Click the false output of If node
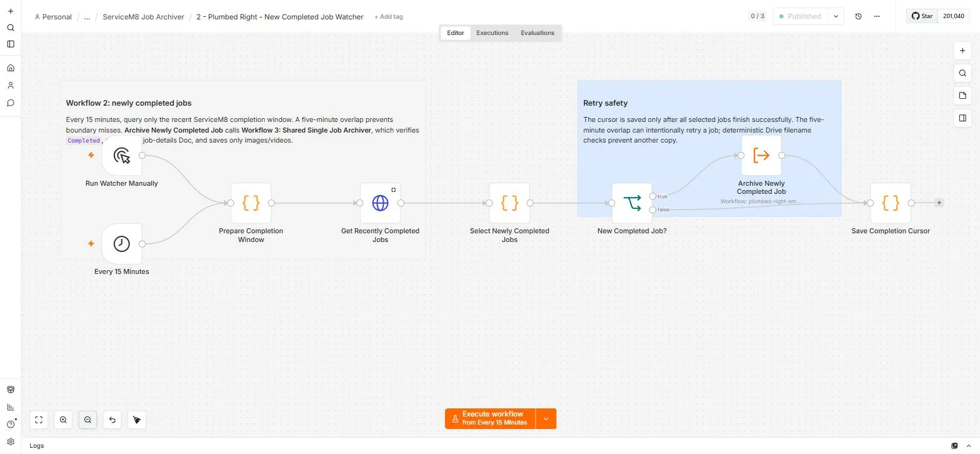 pos(652,209)
